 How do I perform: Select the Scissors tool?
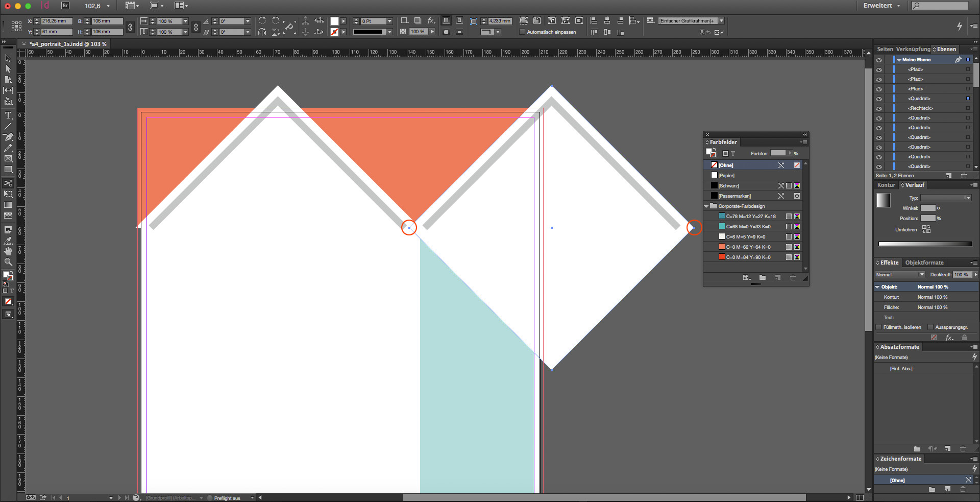(x=8, y=183)
